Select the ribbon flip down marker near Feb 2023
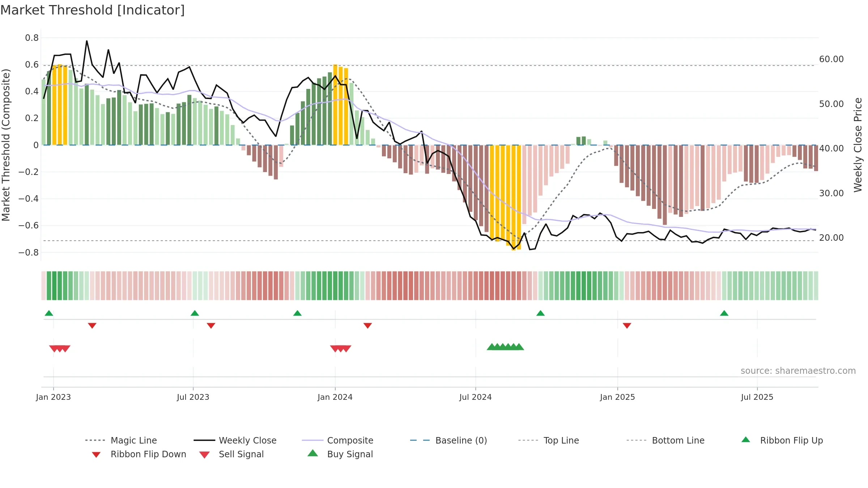The height and width of the screenshot is (488, 868). pyautogui.click(x=92, y=326)
